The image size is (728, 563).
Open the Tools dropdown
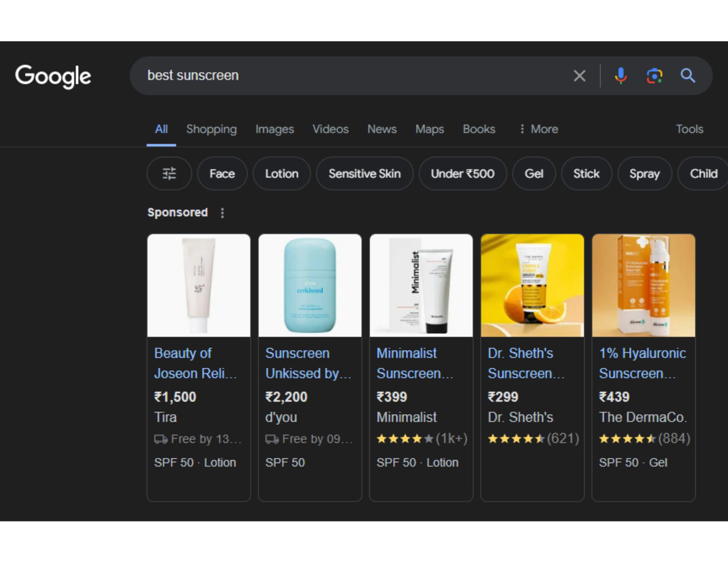(689, 129)
